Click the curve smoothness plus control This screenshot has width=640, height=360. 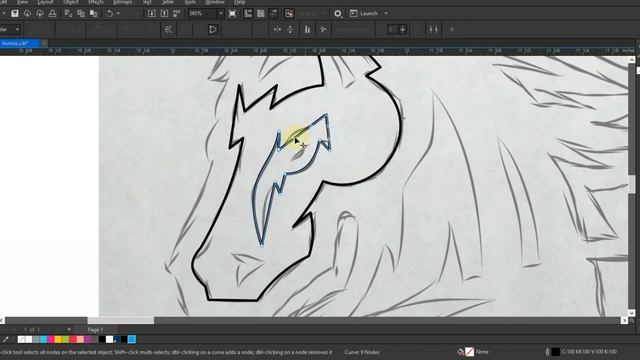(x=403, y=29)
